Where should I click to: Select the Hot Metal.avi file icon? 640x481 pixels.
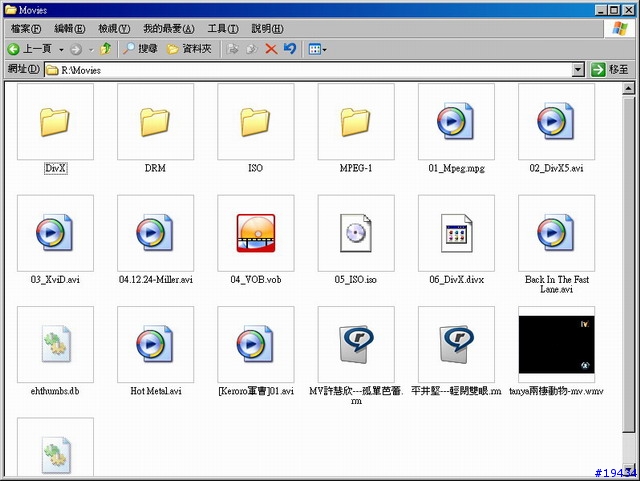(155, 344)
